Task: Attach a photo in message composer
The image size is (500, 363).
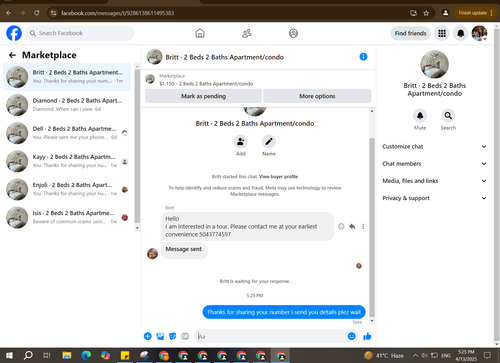Action: [160, 336]
